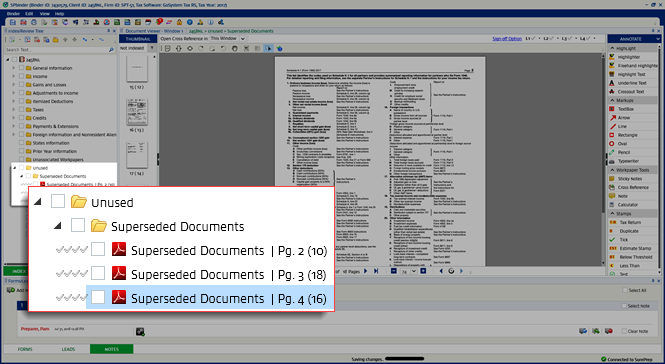665x364 pixels.
Task: Apply the Tick stamp
Action: pos(633,240)
